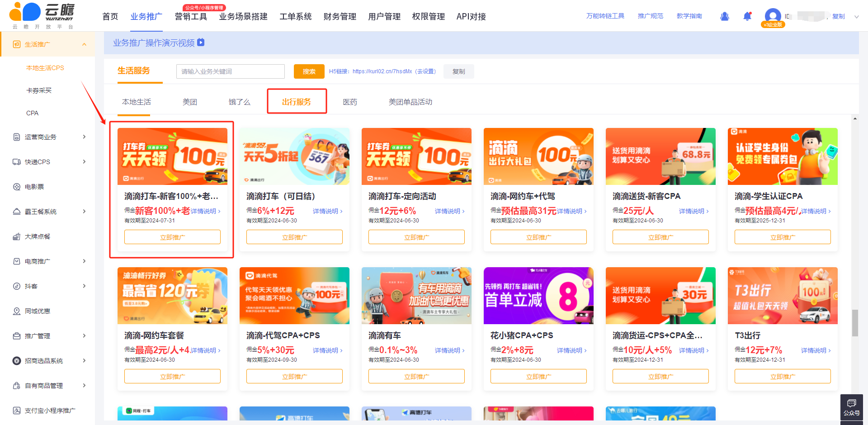868x425 pixels.
Task: Click the 大牌点餐 sidebar icon
Action: pyautogui.click(x=17, y=236)
